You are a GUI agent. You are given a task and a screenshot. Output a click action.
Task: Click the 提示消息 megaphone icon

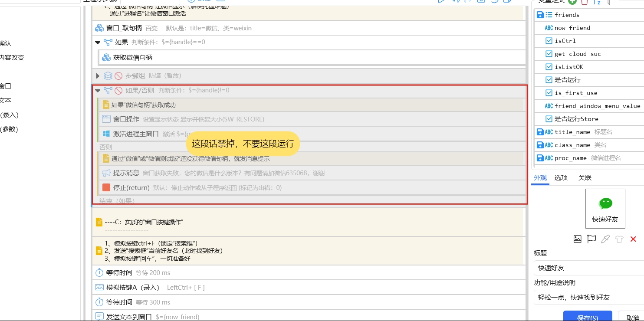click(x=106, y=173)
